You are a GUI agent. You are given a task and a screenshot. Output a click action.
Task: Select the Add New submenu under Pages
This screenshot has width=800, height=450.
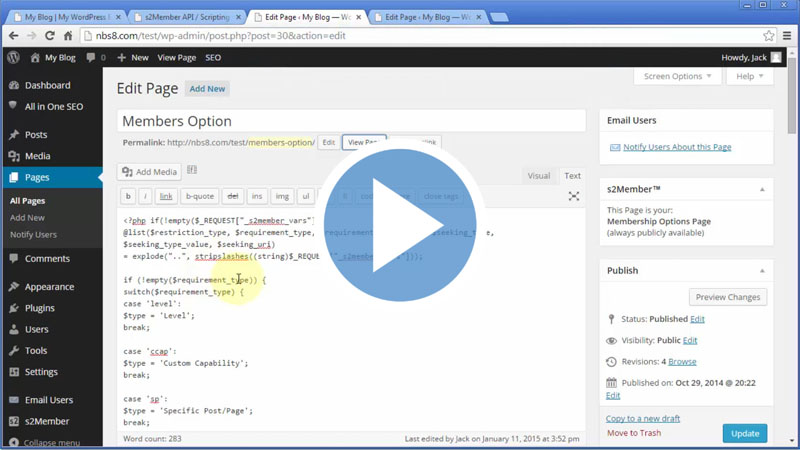[27, 218]
